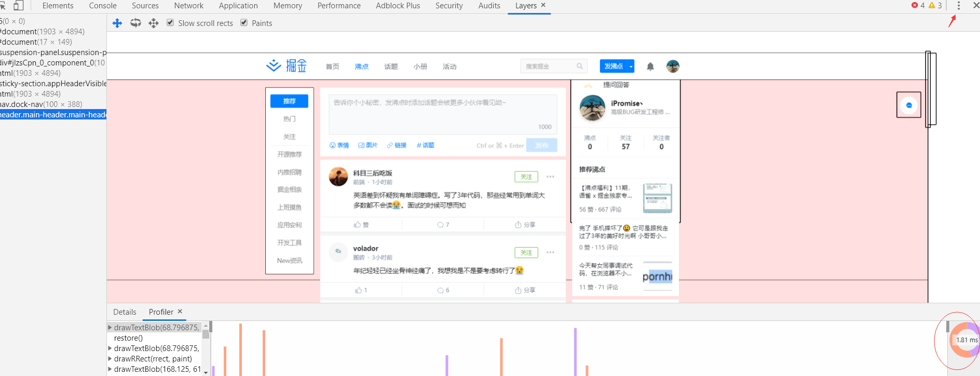The height and width of the screenshot is (376, 980).
Task: Toggle the device toolbar icon
Action: pos(18,5)
